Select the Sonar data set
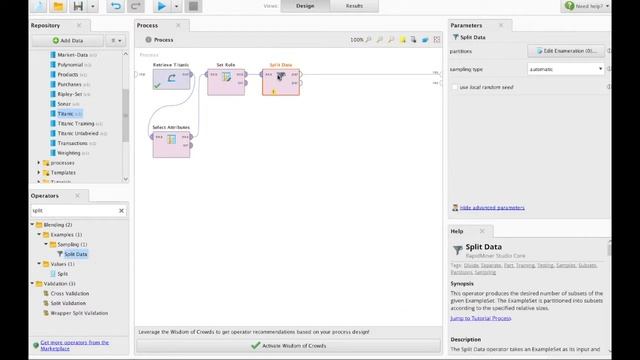Viewport: 640px width, 360px height. click(64, 104)
